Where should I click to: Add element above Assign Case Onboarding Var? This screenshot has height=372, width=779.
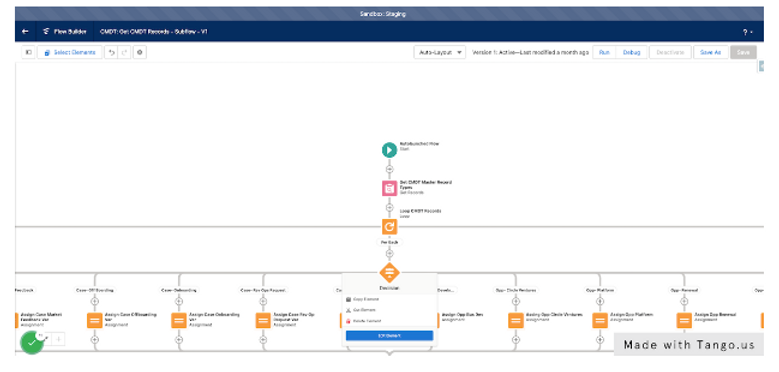click(x=179, y=301)
